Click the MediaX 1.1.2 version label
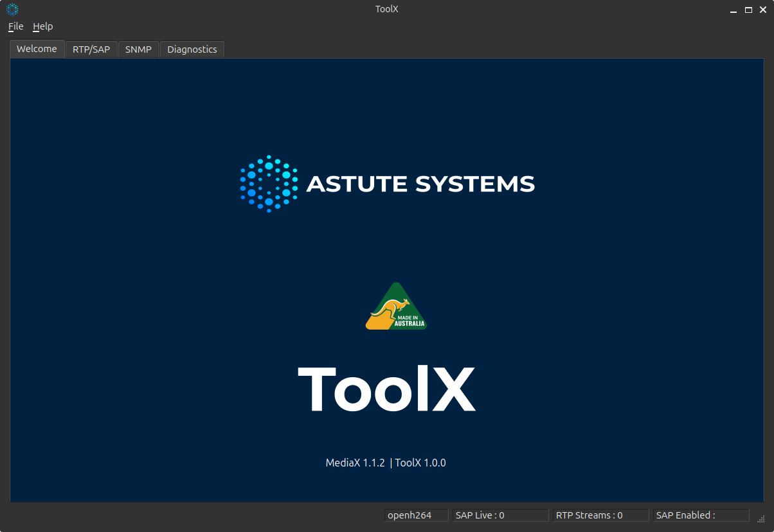The width and height of the screenshot is (774, 532). click(x=354, y=462)
